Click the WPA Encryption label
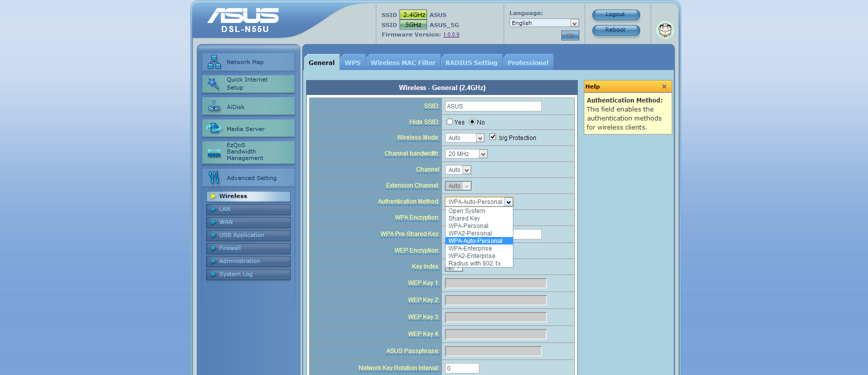868x375 pixels. pyautogui.click(x=417, y=217)
